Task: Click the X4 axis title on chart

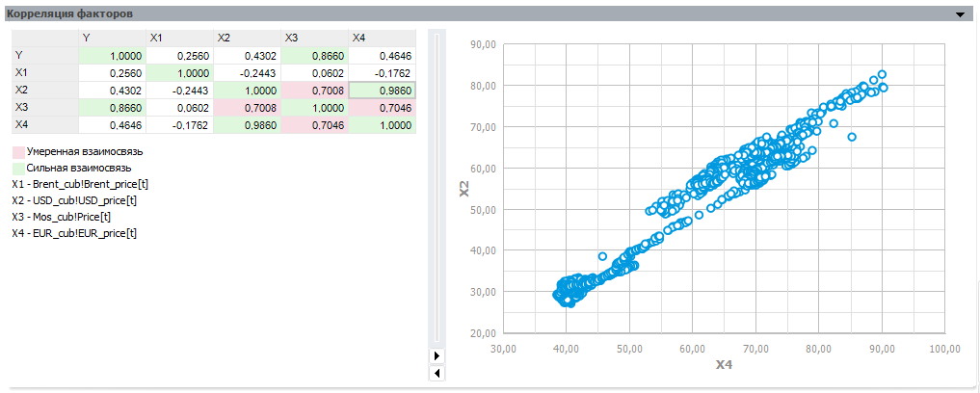Action: tap(723, 364)
